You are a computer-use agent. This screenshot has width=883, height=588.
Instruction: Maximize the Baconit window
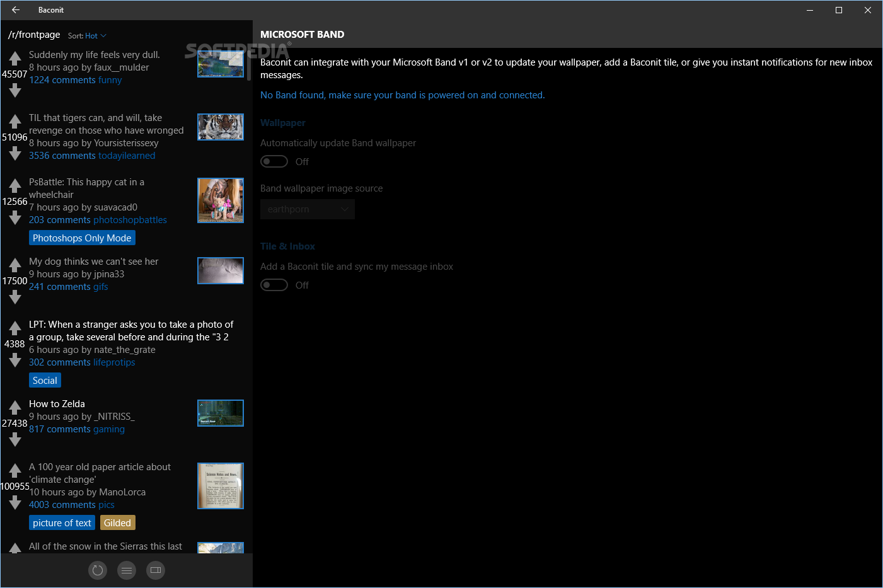839,10
